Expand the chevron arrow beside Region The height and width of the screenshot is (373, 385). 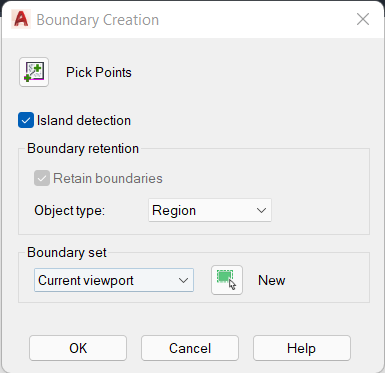click(x=261, y=210)
